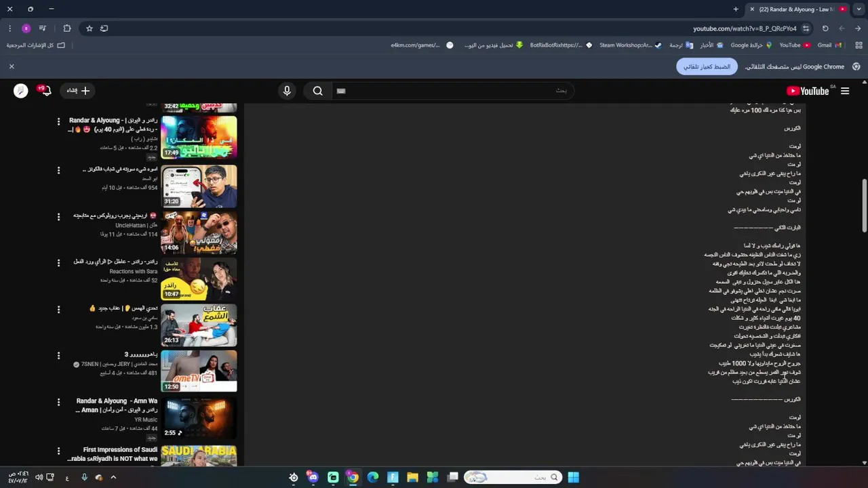Open options for the 26:13 video

tap(58, 310)
